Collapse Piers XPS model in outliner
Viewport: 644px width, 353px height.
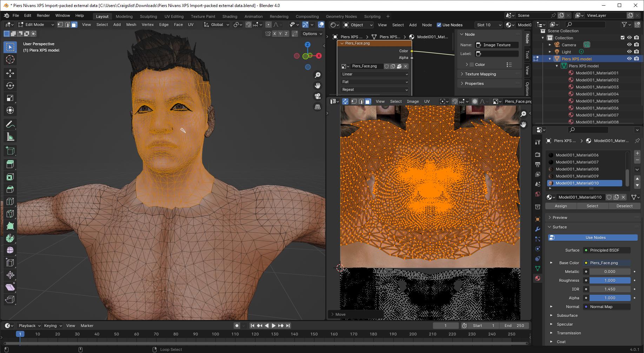point(550,59)
